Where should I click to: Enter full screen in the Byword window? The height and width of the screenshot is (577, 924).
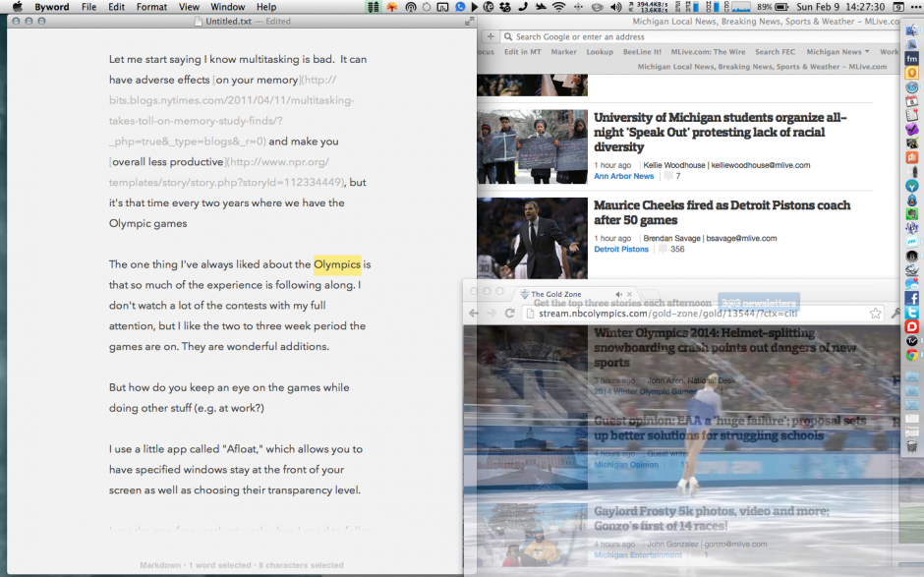pyautogui.click(x=469, y=22)
